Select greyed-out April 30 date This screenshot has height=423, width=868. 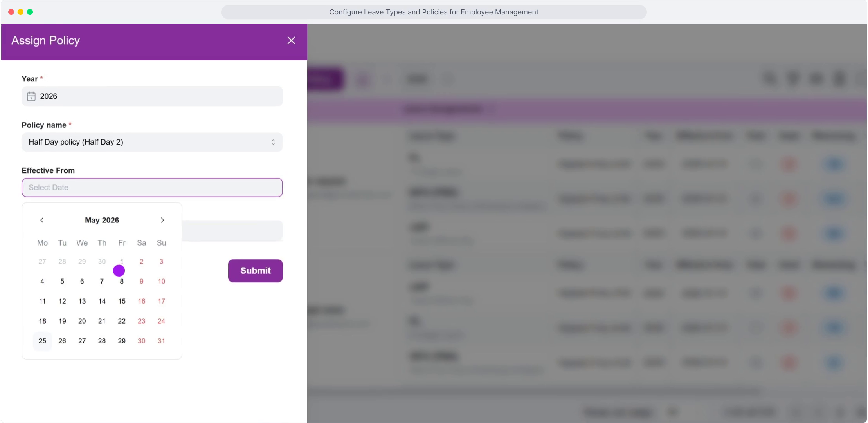[x=102, y=261]
